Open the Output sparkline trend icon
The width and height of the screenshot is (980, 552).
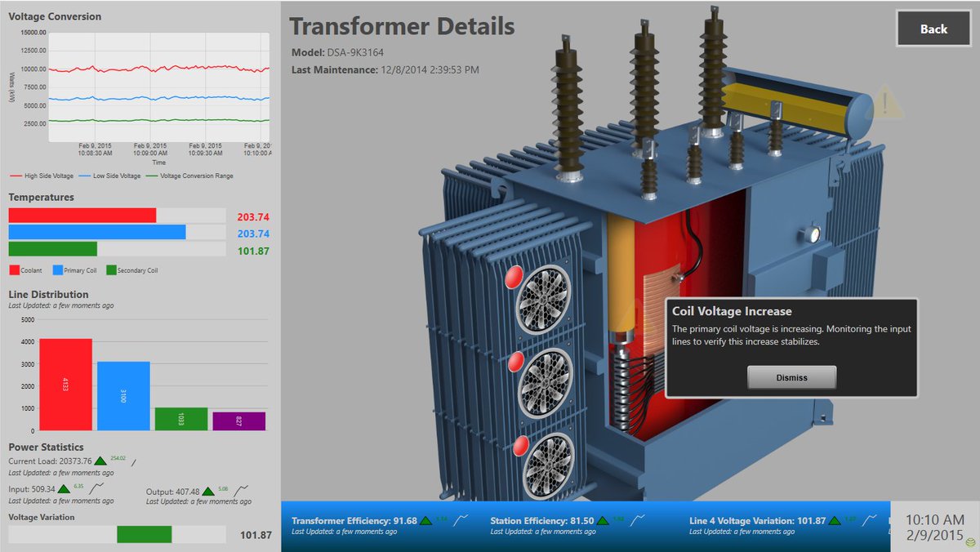click(x=241, y=491)
